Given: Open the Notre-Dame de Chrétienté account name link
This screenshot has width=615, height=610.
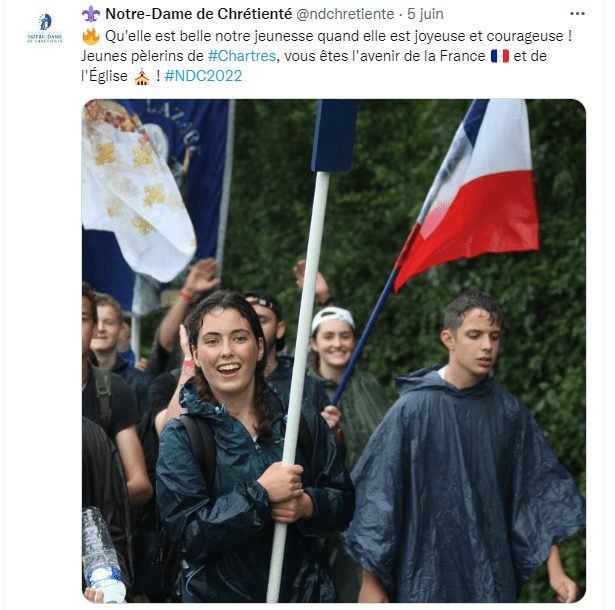Looking at the screenshot, I should point(198,14).
